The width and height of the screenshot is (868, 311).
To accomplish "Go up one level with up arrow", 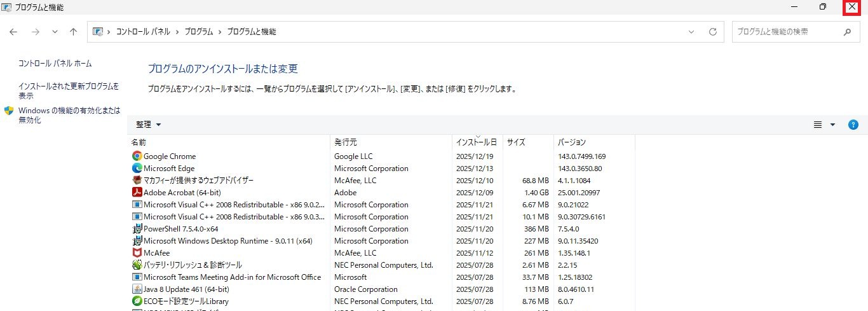I will point(74,32).
